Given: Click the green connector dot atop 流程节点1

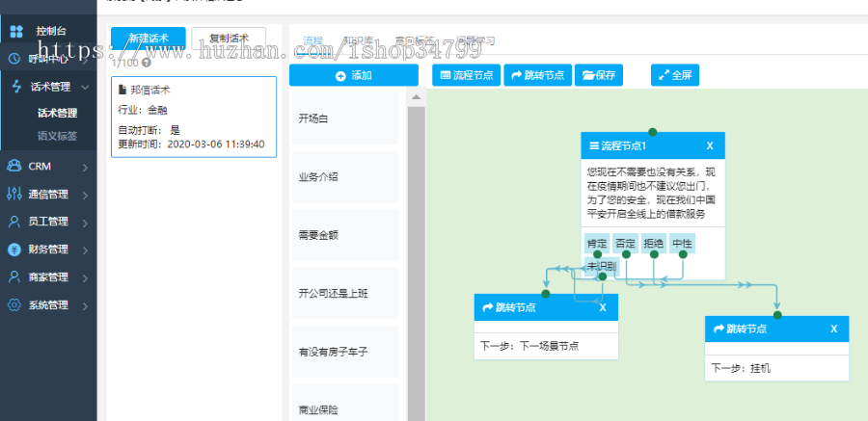Looking at the screenshot, I should click(653, 132).
